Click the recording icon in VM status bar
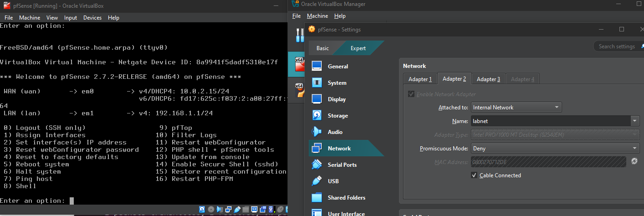 pyautogui.click(x=263, y=209)
